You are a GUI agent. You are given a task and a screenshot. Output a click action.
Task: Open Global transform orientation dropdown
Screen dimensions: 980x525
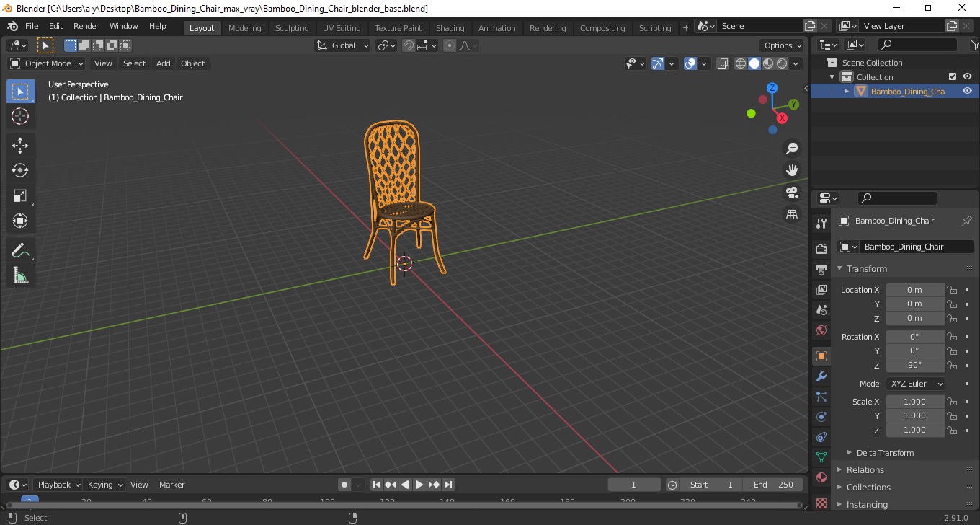click(x=343, y=45)
